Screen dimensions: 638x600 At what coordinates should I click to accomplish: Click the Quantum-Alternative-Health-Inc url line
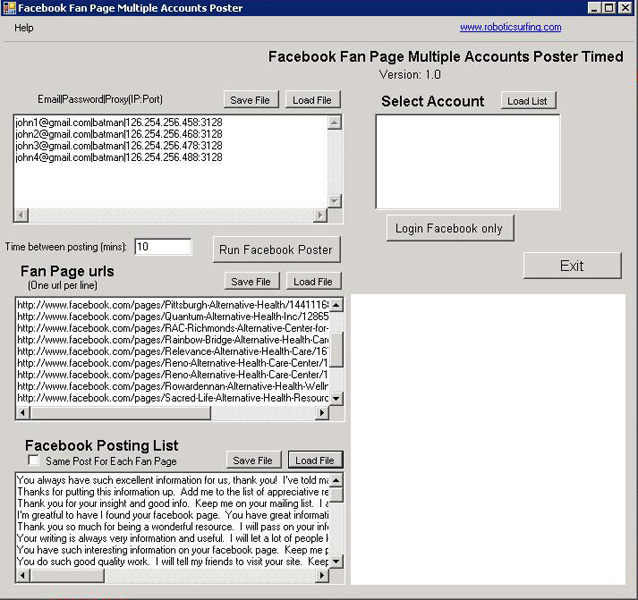pos(173,316)
